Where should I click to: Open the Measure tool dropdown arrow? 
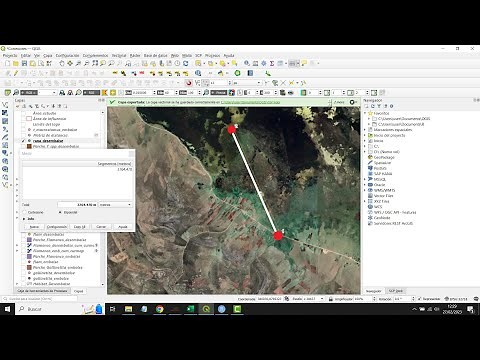(298, 63)
